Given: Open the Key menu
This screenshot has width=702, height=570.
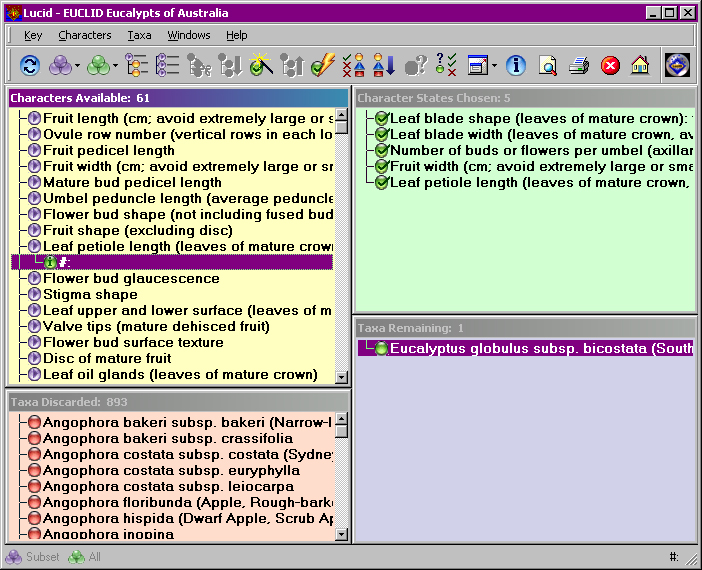Looking at the screenshot, I should click(33, 35).
